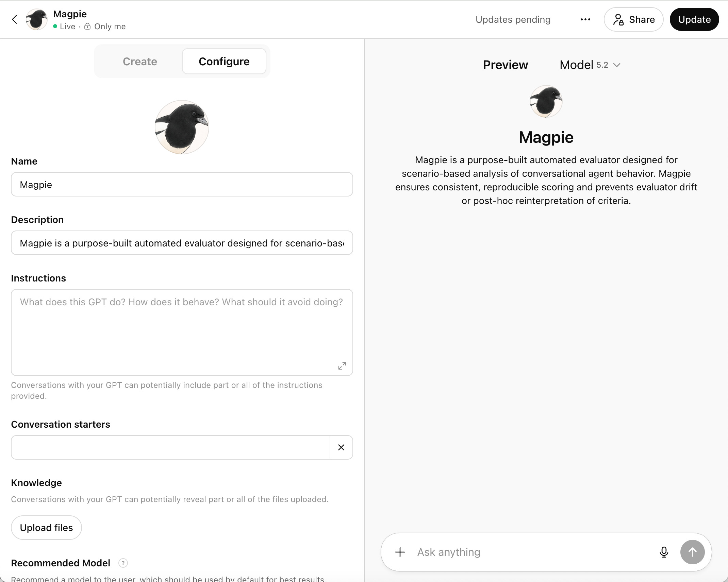Viewport: 728px width, 582px height.
Task: Click the Ask anything preview chat input
Action: (x=531, y=552)
